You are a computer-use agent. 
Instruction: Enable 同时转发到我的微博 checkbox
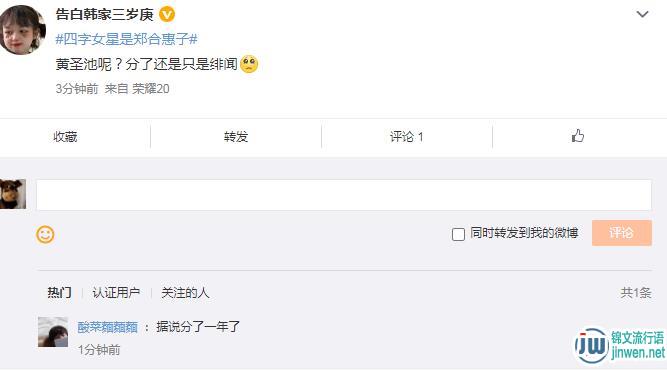tap(458, 234)
